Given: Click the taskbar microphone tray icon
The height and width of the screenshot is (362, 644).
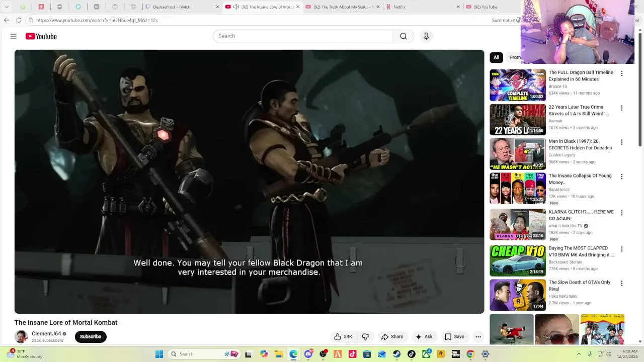Looking at the screenshot, I should [590, 354].
